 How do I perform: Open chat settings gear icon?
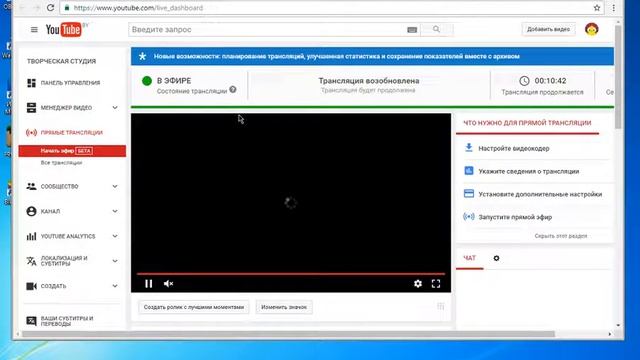(496, 258)
